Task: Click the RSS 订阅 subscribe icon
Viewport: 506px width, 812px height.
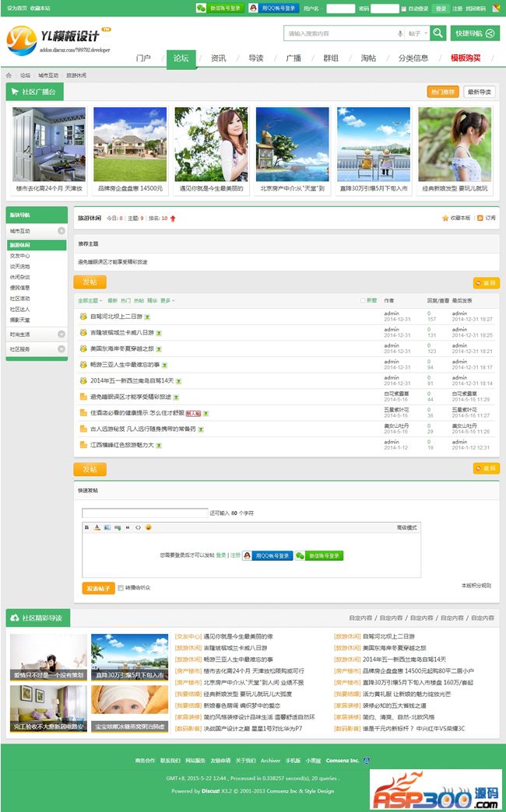Action: coord(481,218)
